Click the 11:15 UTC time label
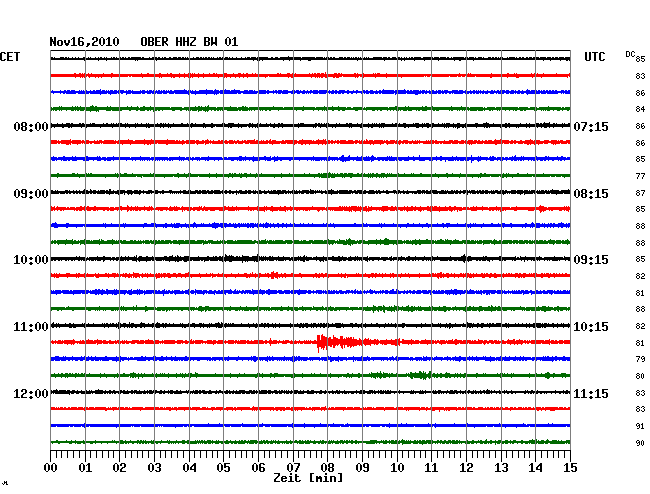650x494 pixels. 591,393
